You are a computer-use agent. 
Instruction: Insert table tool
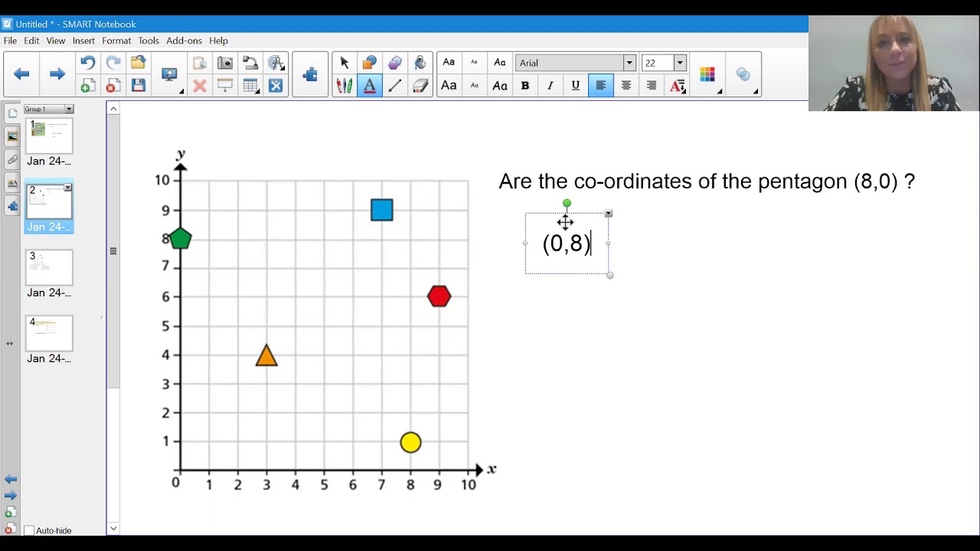pyautogui.click(x=250, y=86)
